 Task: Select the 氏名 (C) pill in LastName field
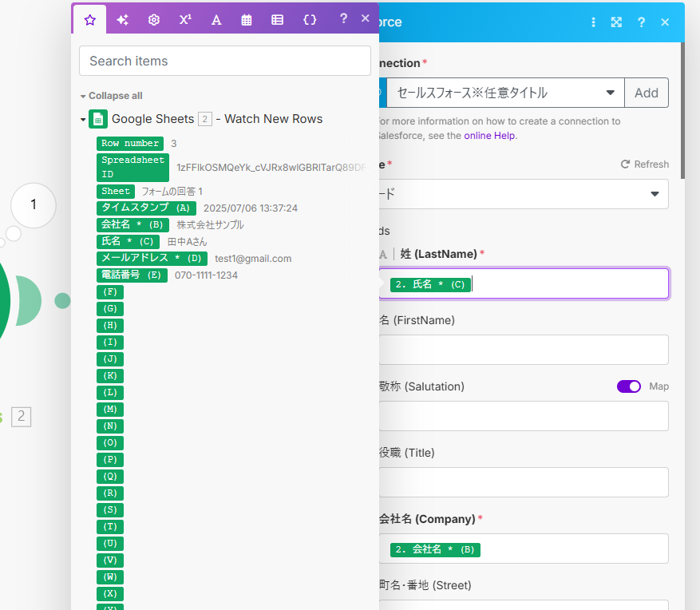click(x=430, y=284)
